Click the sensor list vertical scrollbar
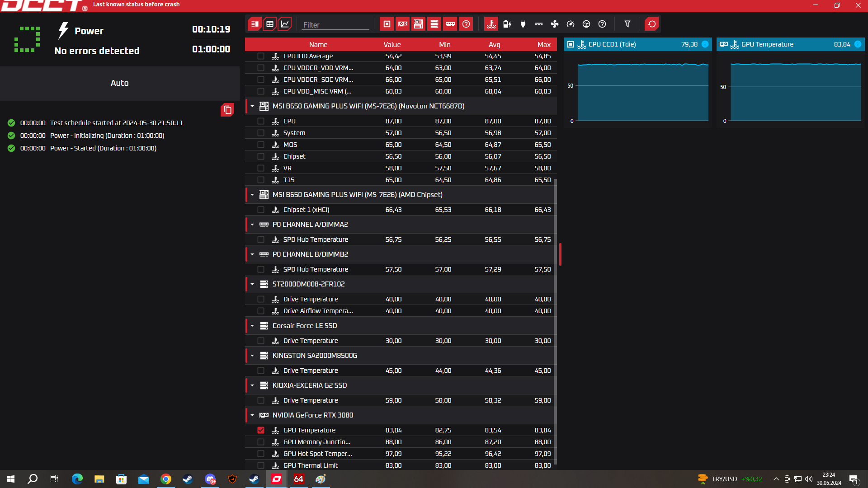 555,316
